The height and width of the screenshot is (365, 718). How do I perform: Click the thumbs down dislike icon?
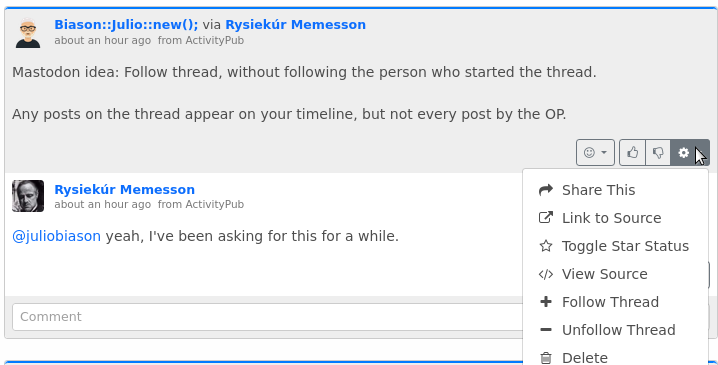[658, 153]
